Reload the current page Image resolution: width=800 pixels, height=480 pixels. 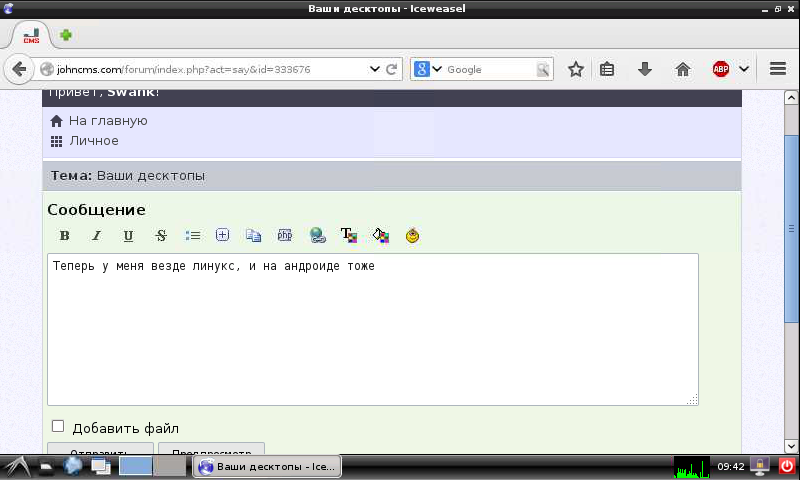click(x=392, y=69)
